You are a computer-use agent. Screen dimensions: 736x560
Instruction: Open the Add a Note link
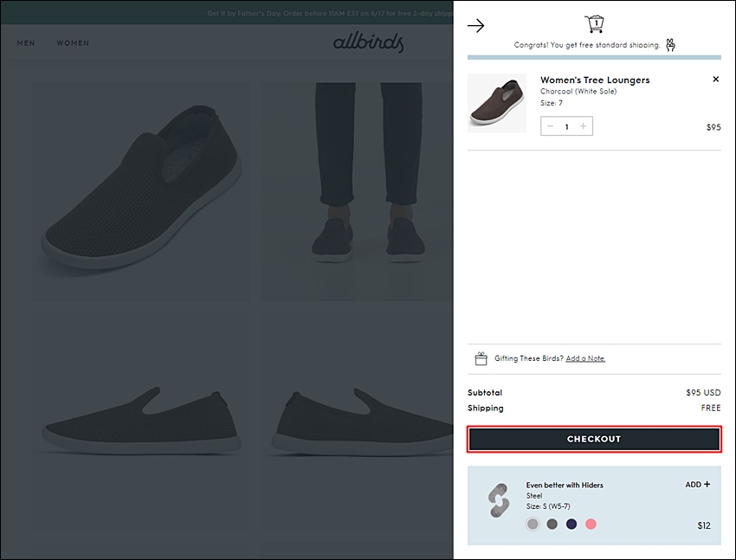[585, 358]
